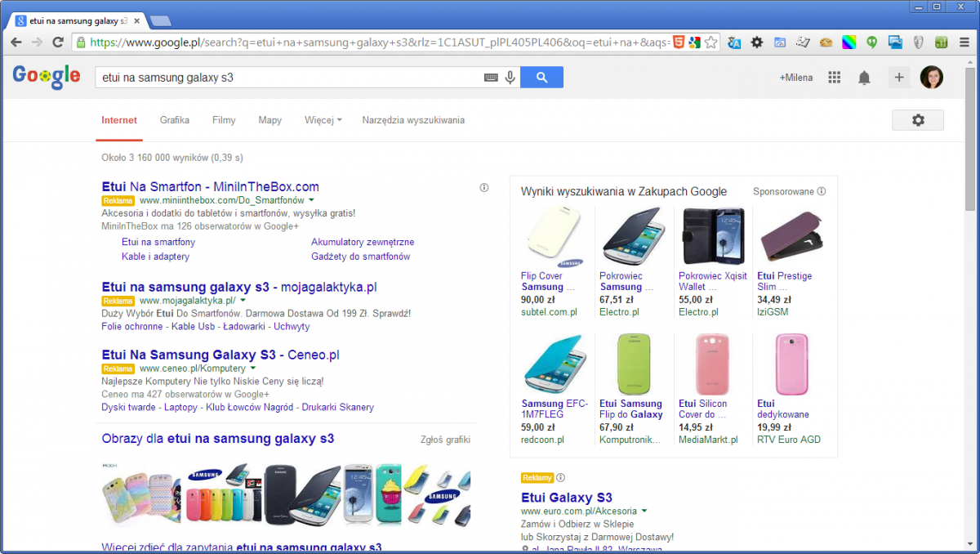980x554 pixels.
Task: Click the browser tab titled etui na samsung galaxy s3
Action: (x=78, y=20)
